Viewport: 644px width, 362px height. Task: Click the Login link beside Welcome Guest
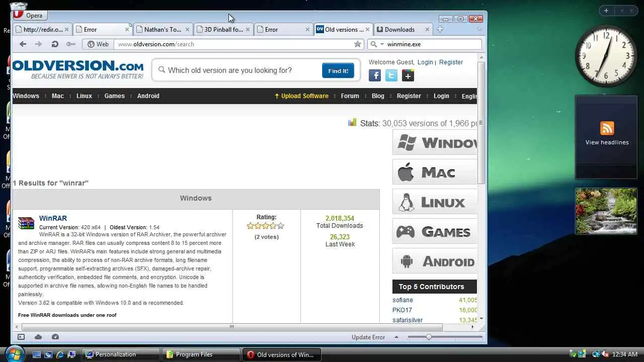(425, 62)
